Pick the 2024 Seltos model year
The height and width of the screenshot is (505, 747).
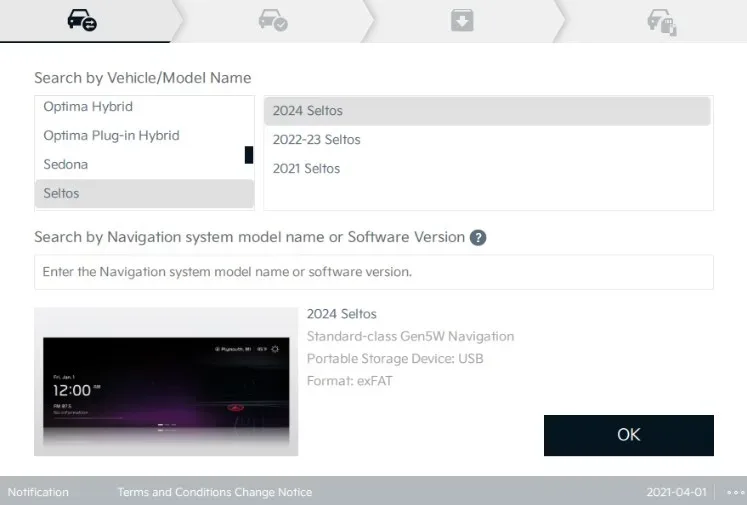[x=487, y=111]
